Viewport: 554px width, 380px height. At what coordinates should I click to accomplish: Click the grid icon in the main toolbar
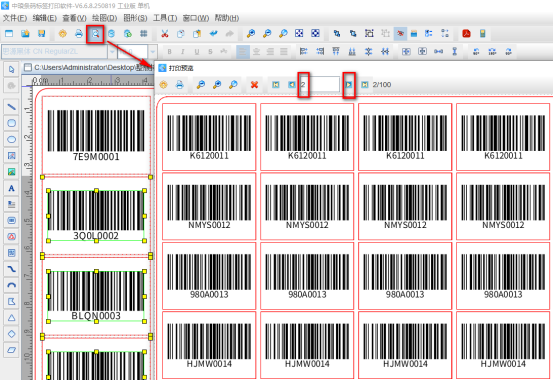click(143, 34)
